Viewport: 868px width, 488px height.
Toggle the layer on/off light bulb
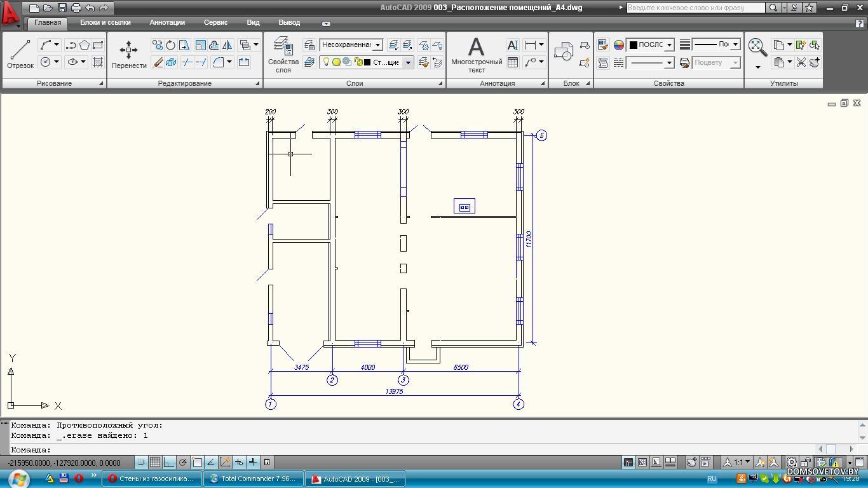[x=326, y=62]
